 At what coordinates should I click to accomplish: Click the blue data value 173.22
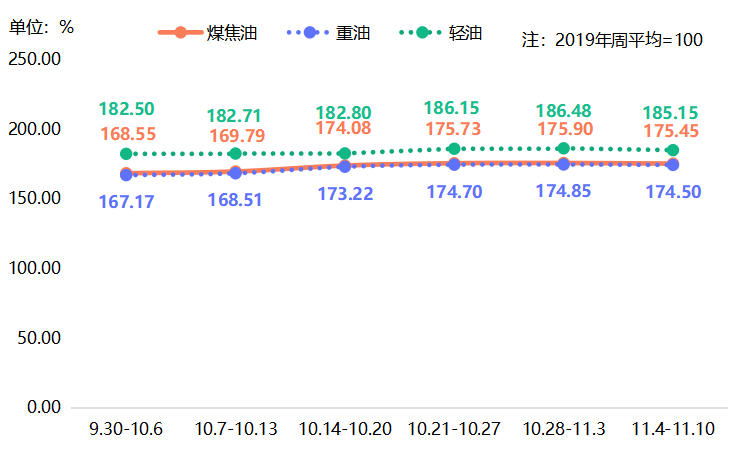point(345,194)
